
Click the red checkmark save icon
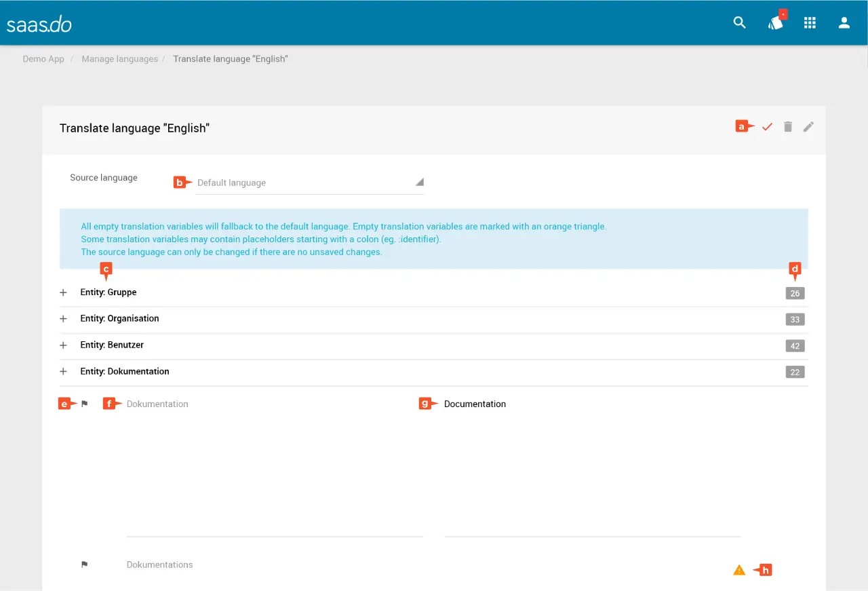(x=767, y=127)
